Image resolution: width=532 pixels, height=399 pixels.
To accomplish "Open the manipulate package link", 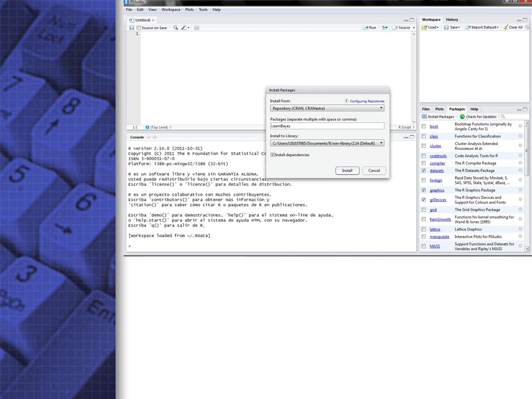I will [439, 237].
